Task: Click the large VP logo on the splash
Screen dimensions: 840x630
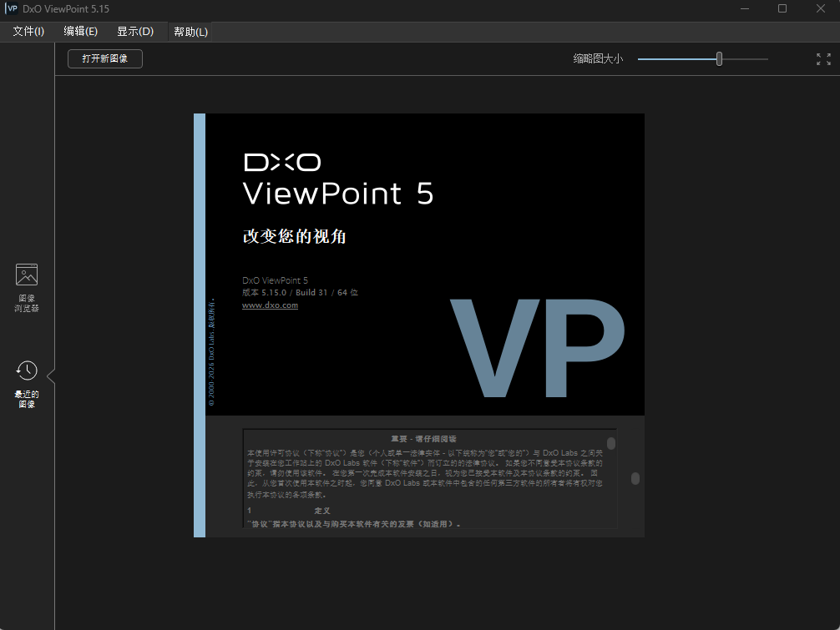Action: click(x=538, y=349)
